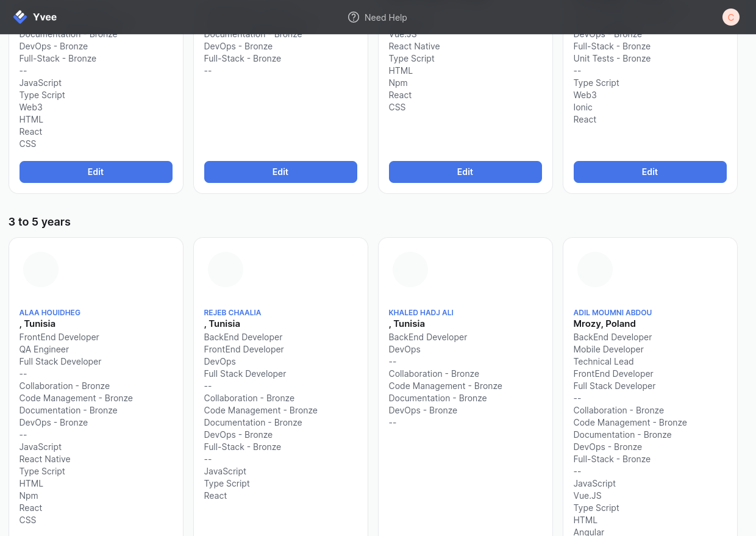
Task: Click the Yvee logo icon
Action: click(x=20, y=17)
